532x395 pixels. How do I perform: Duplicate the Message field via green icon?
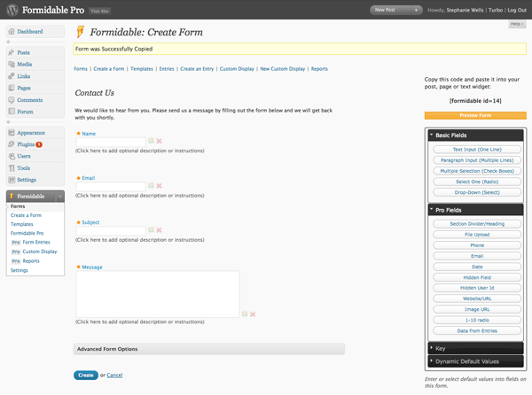(x=245, y=314)
